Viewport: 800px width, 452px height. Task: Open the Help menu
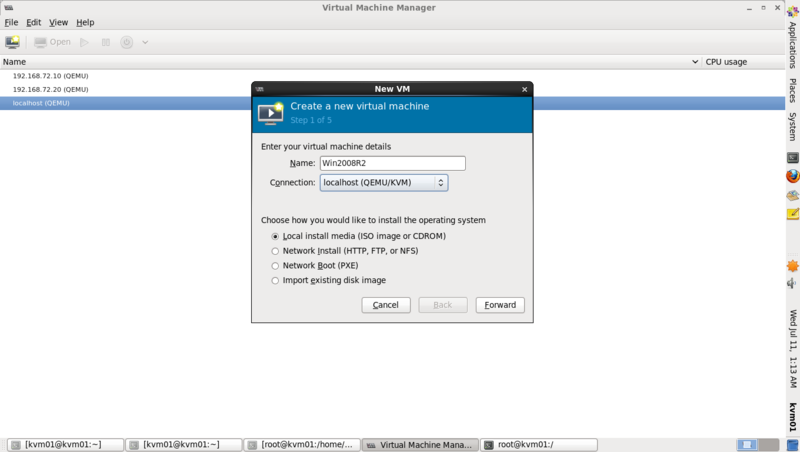click(x=85, y=22)
